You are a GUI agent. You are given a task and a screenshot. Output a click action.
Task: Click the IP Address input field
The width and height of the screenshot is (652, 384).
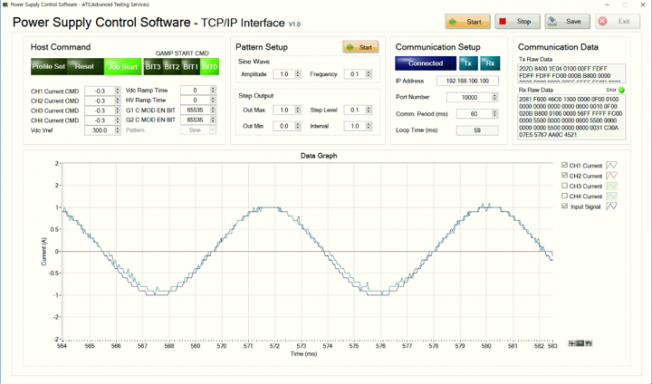(467, 81)
